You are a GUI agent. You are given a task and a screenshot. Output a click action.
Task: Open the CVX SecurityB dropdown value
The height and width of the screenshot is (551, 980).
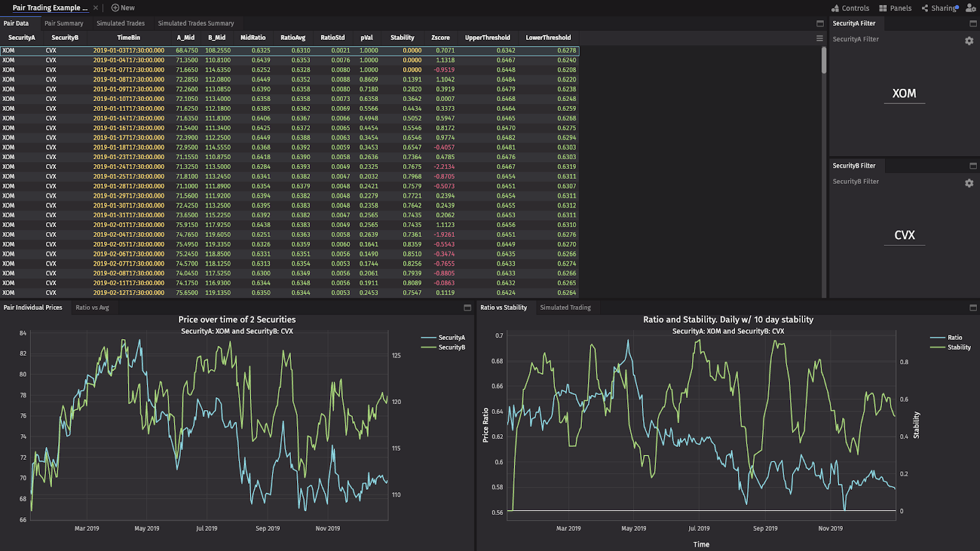[x=904, y=235]
